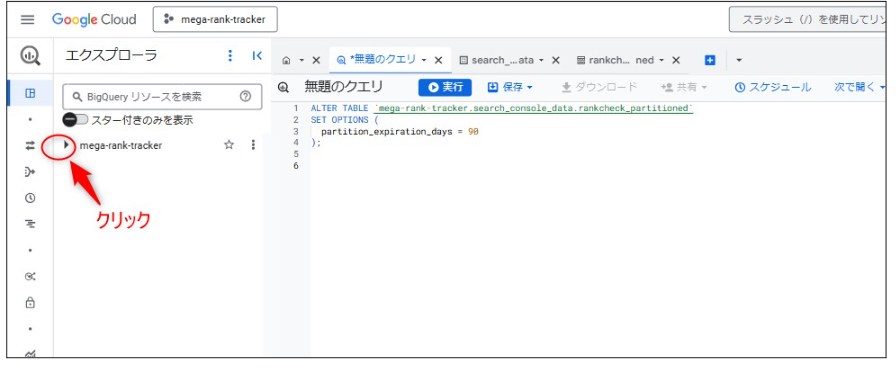This screenshot has height=368, width=896.
Task: Open the 保存 save dropdown
Action: point(510,87)
